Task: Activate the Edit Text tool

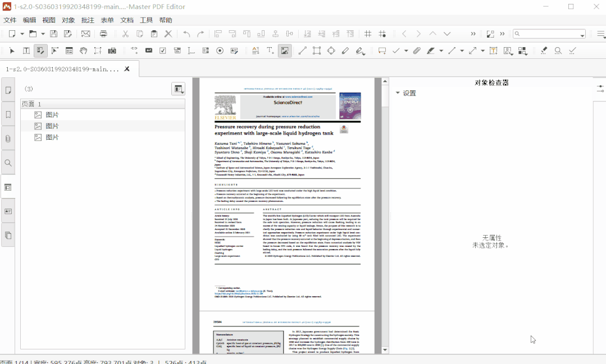Action: [26, 50]
